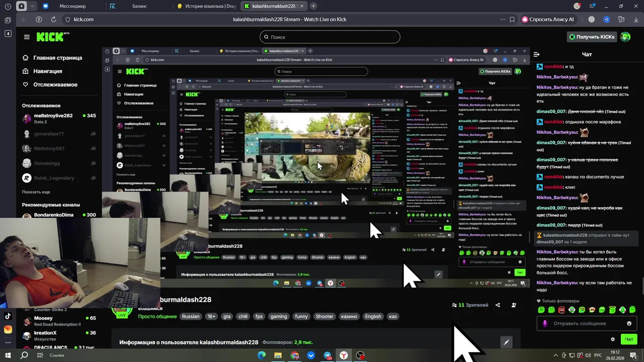Open Отслеживаемое in sidebar
644x362 pixels.
pyautogui.click(x=50, y=84)
